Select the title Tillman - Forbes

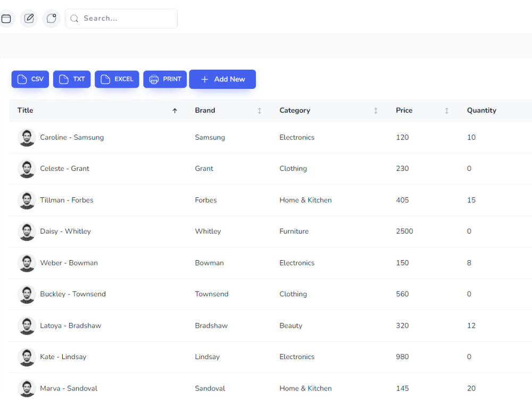click(66, 200)
